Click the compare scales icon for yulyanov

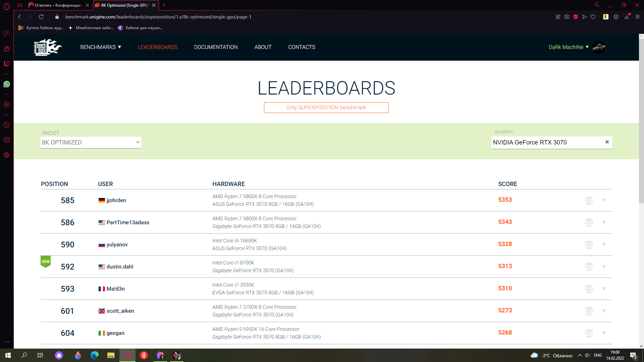click(589, 244)
